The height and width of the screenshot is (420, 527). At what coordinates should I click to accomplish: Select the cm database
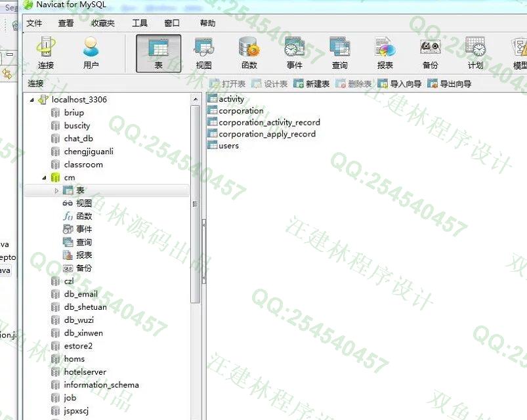pyautogui.click(x=69, y=177)
